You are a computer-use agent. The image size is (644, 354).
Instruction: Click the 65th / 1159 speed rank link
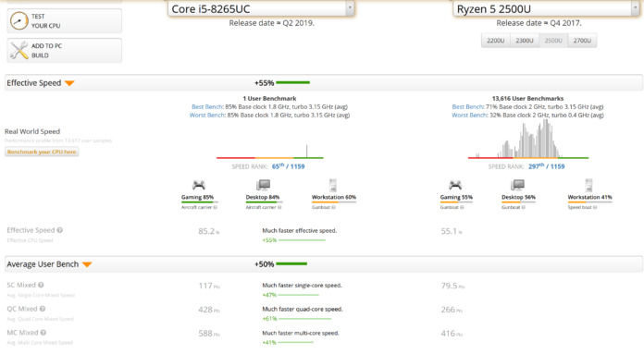click(289, 166)
